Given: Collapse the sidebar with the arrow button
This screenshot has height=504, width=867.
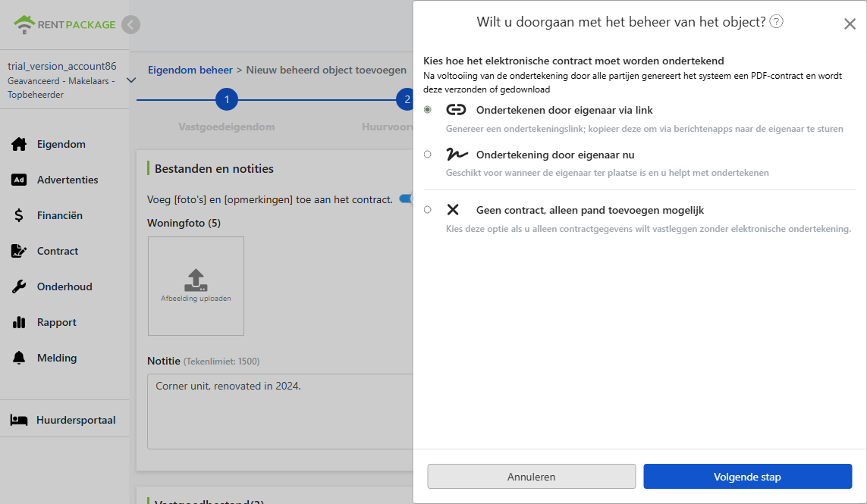Looking at the screenshot, I should (130, 24).
